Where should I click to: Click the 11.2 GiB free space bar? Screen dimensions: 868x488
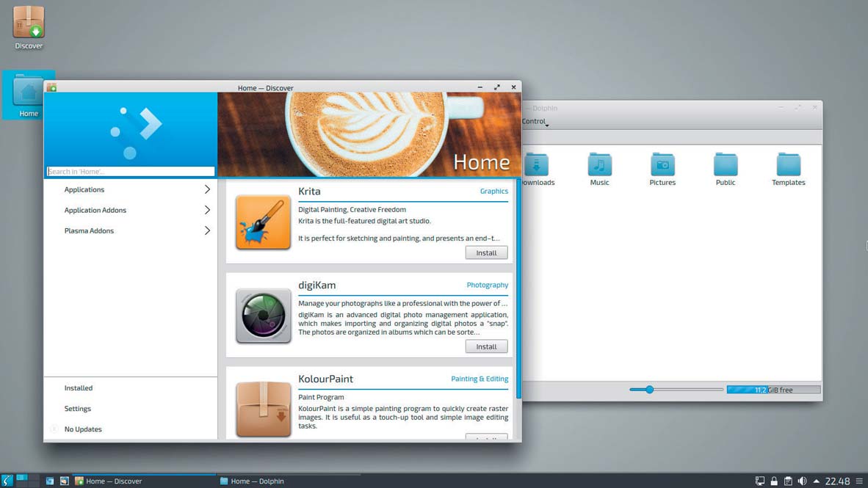tap(773, 390)
